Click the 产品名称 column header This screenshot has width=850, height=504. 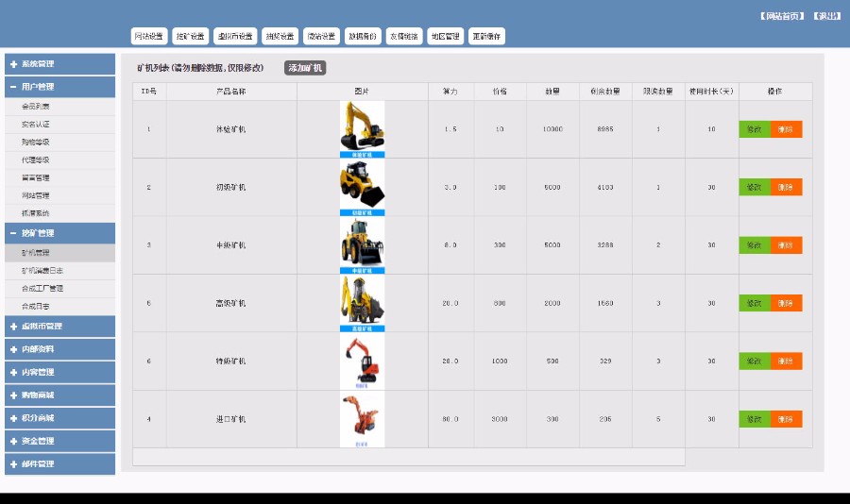(231, 92)
